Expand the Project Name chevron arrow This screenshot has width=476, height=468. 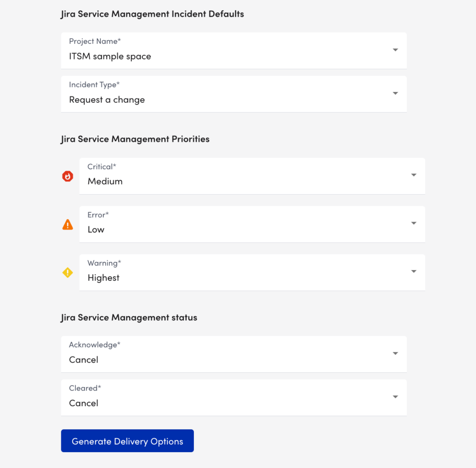395,49
